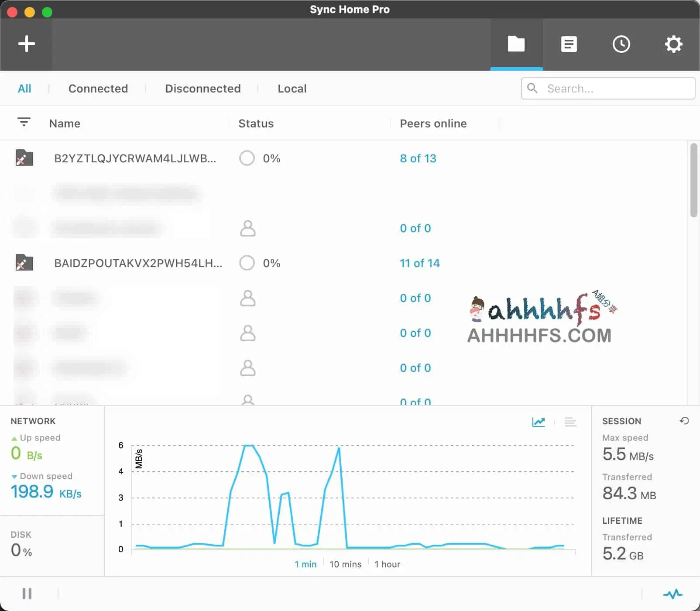Click the folder list vertical scrollbar
The image size is (700, 611).
pos(693,181)
